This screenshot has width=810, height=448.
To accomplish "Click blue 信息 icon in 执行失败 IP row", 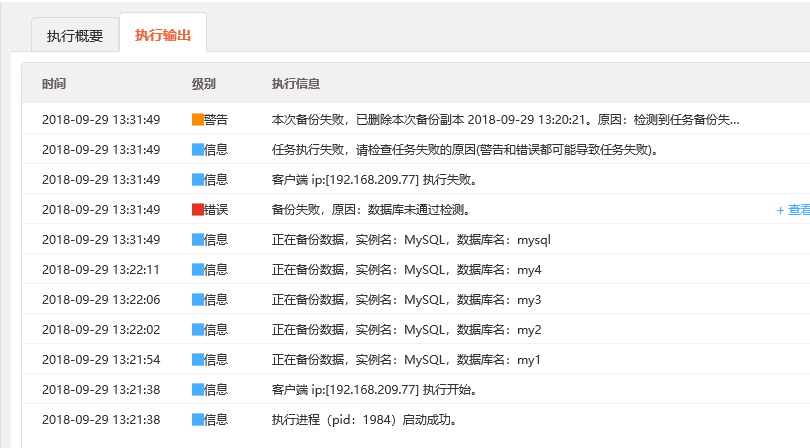I will pyautogui.click(x=197, y=180).
